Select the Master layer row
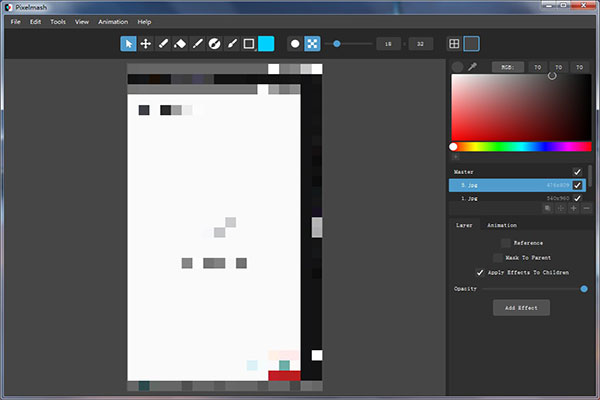The image size is (600, 400). pyautogui.click(x=517, y=172)
